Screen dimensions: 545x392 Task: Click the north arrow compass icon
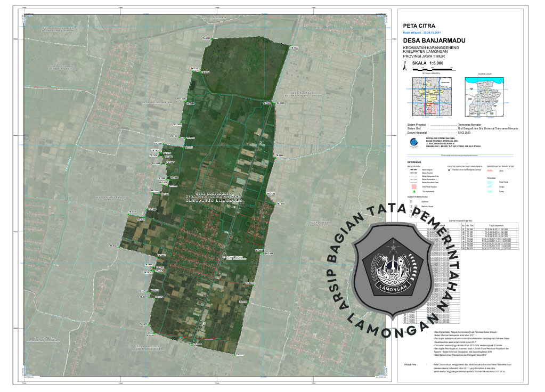click(x=405, y=67)
